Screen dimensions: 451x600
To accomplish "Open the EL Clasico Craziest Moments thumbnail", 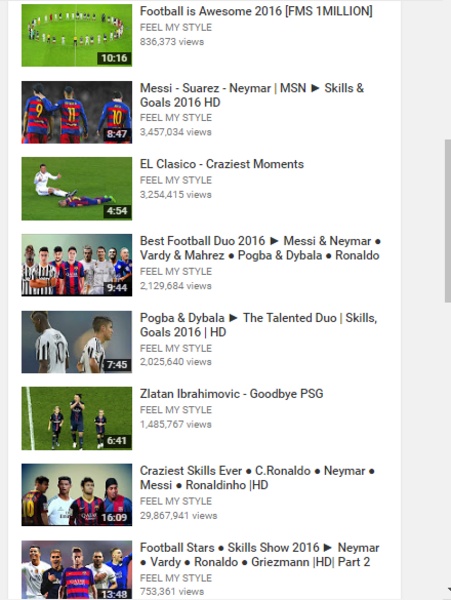I will (x=77, y=189).
